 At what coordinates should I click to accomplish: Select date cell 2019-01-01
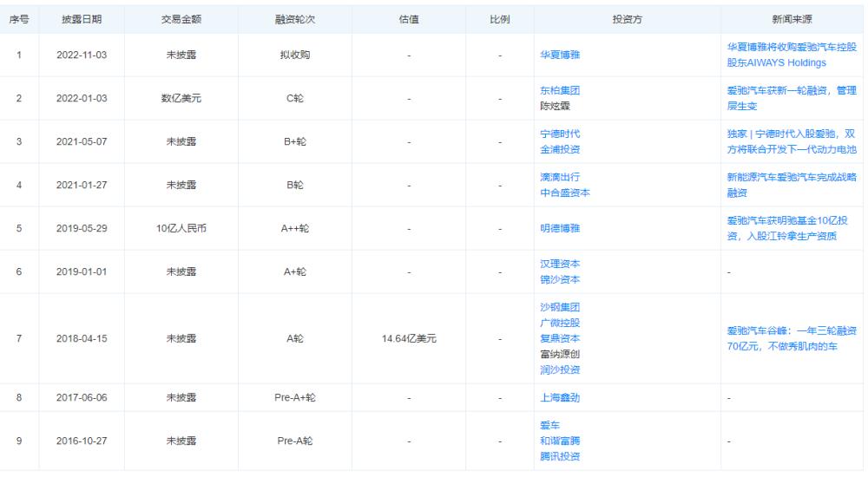(82, 271)
